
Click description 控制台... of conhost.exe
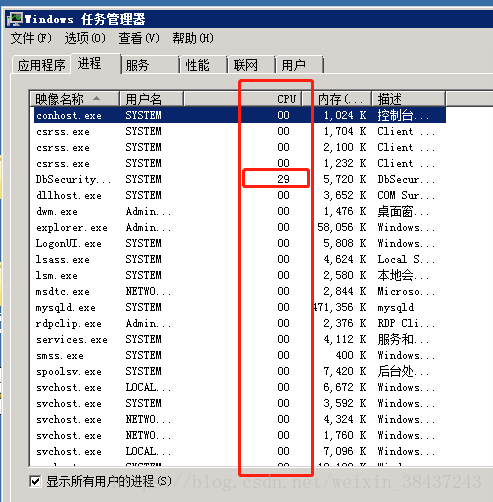click(x=403, y=115)
